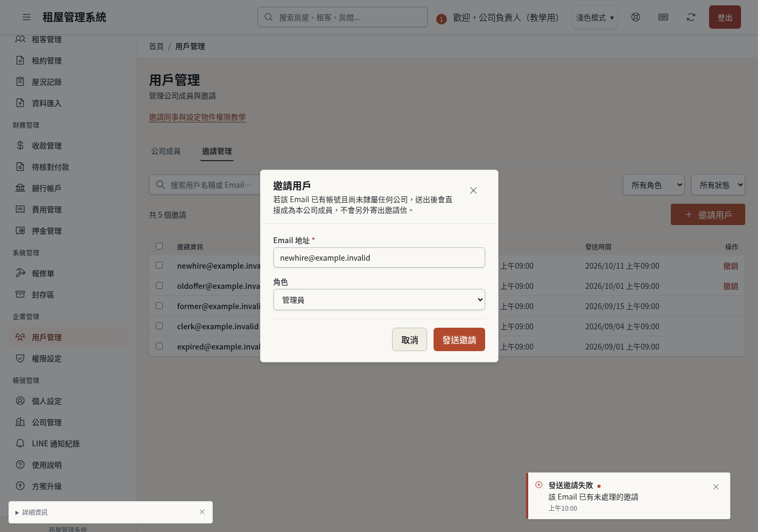Image resolution: width=766 pixels, height=532 pixels.
Task: Close the 邀請用戶 dialog with X
Action: [473, 190]
